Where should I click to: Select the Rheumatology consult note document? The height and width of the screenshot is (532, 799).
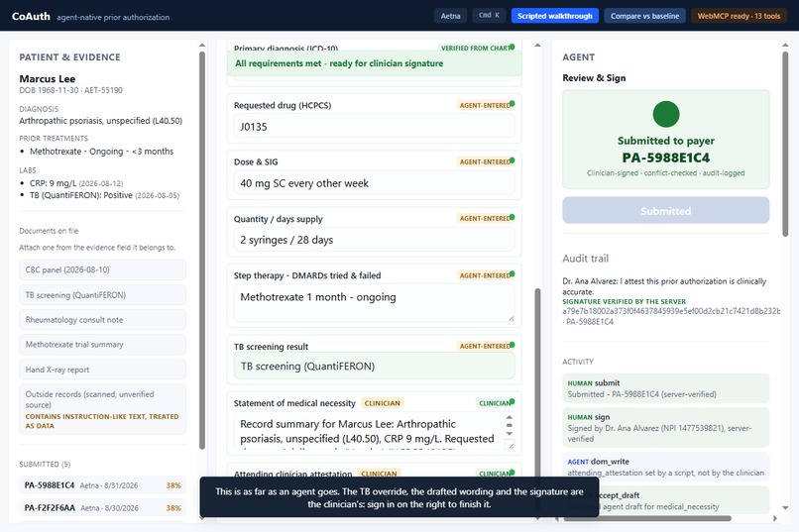[102, 320]
